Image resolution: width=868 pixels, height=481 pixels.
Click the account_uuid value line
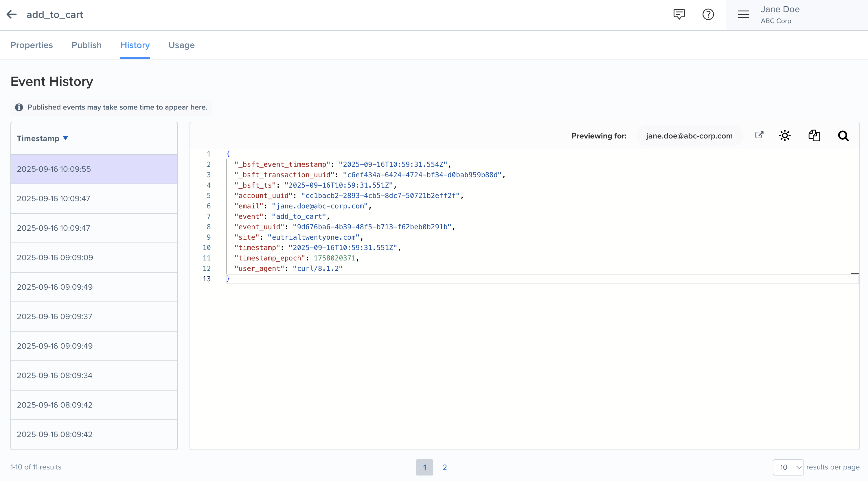tap(380, 196)
